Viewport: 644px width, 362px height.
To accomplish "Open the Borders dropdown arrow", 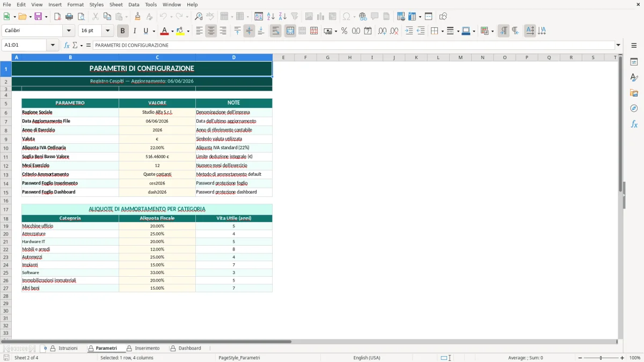I will [442, 31].
